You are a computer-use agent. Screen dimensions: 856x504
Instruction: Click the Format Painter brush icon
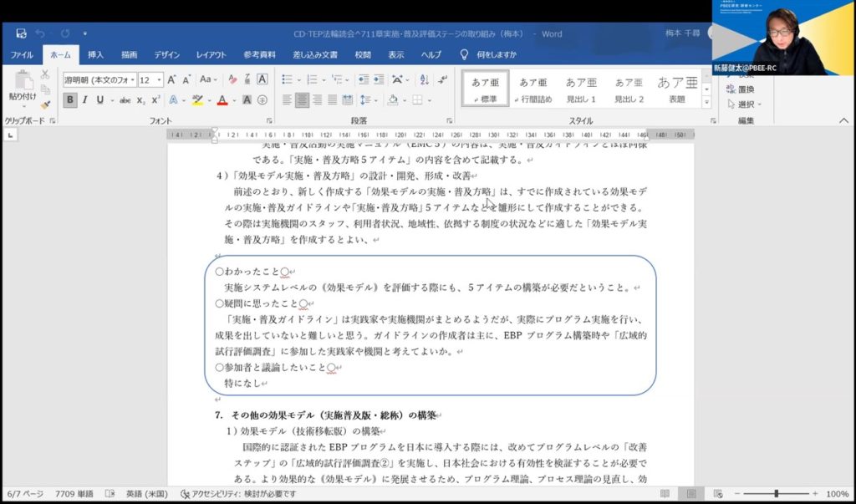coord(46,106)
